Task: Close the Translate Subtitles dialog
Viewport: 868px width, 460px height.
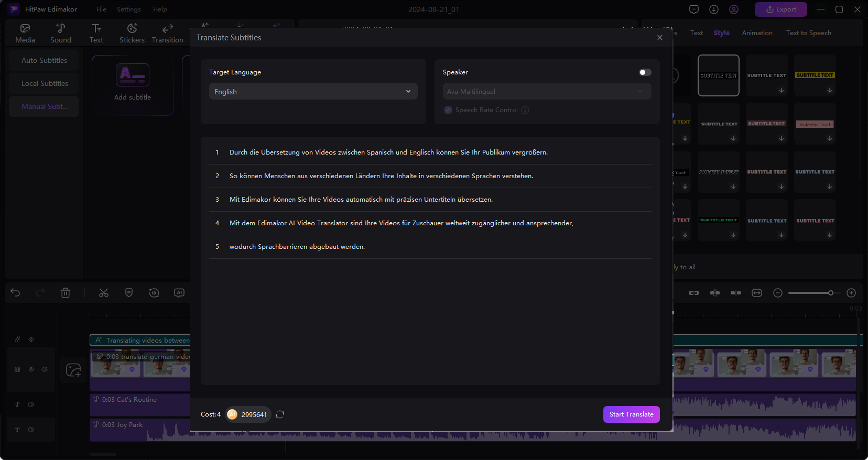Action: pos(660,38)
